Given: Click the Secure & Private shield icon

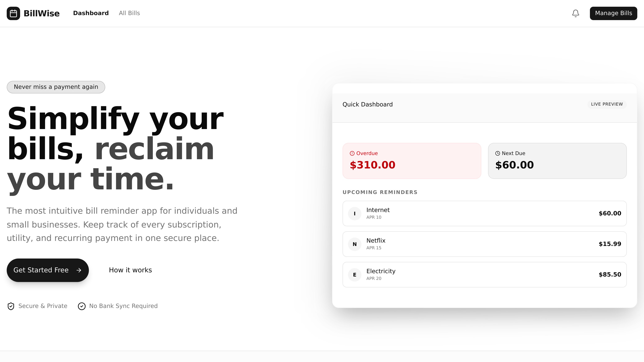Looking at the screenshot, I should pyautogui.click(x=11, y=306).
